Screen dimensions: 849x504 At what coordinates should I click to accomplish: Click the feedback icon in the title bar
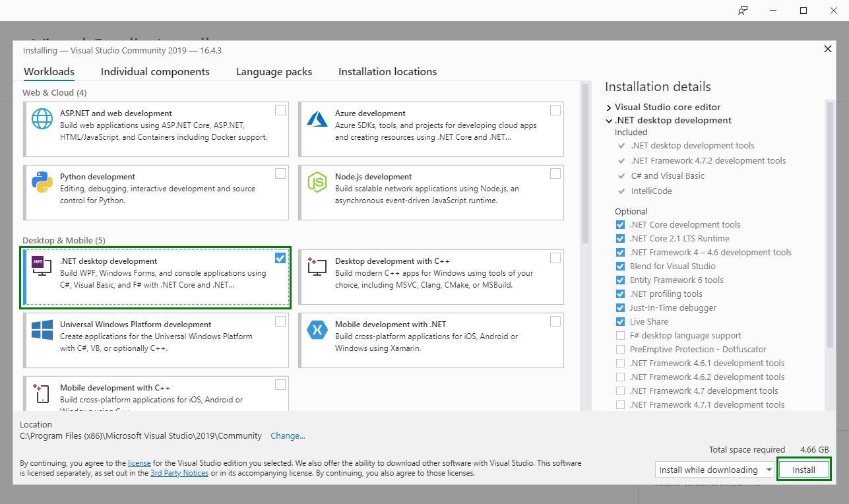pyautogui.click(x=743, y=11)
